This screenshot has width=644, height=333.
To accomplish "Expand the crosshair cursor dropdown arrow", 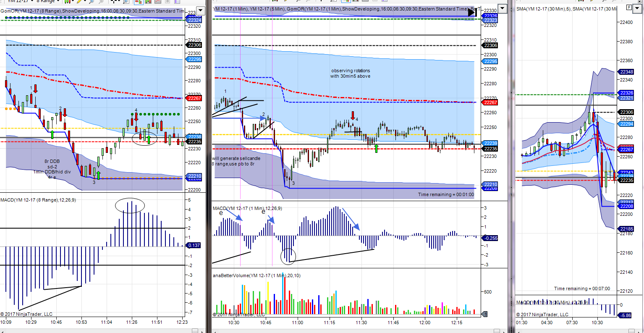I will 119,1.
